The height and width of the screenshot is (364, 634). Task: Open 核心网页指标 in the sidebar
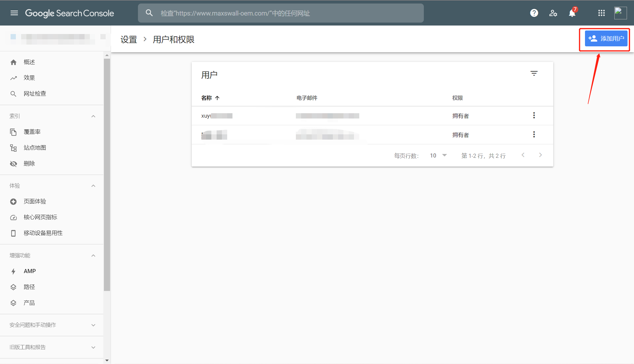click(40, 217)
